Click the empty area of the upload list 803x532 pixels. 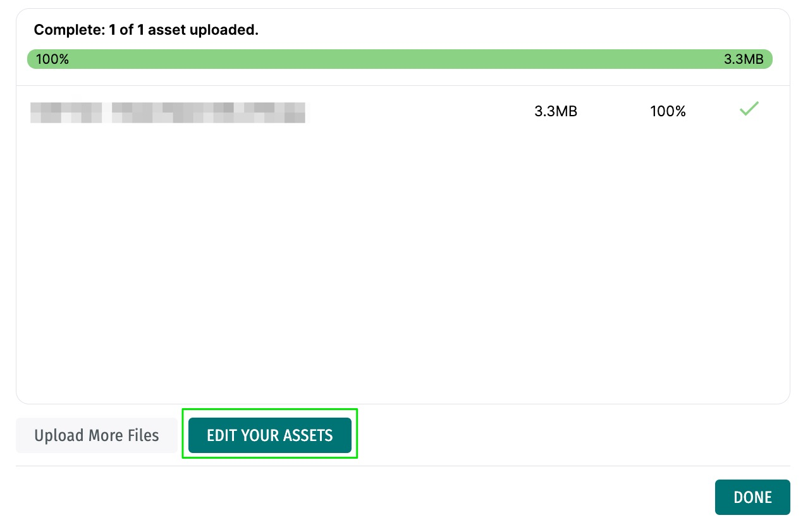coord(402,265)
